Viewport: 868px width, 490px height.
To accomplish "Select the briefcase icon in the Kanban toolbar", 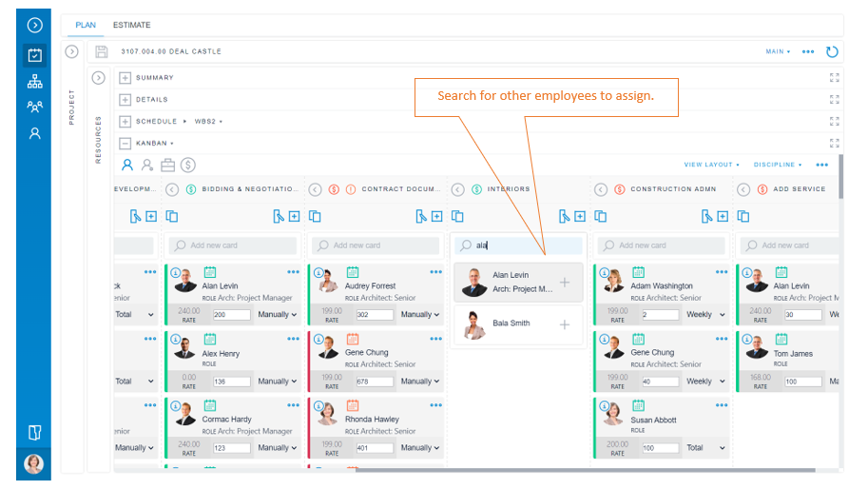I will 168,166.
